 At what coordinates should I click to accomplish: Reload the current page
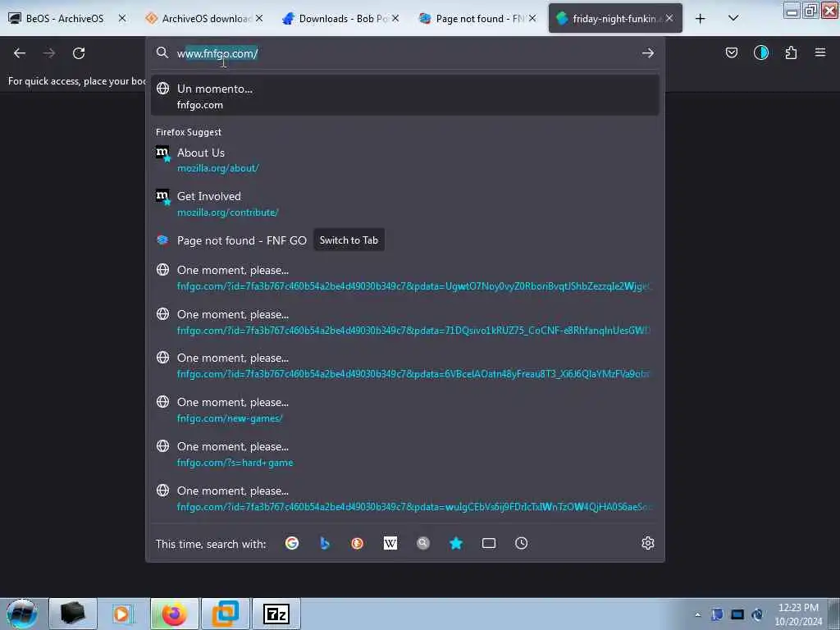(x=79, y=53)
